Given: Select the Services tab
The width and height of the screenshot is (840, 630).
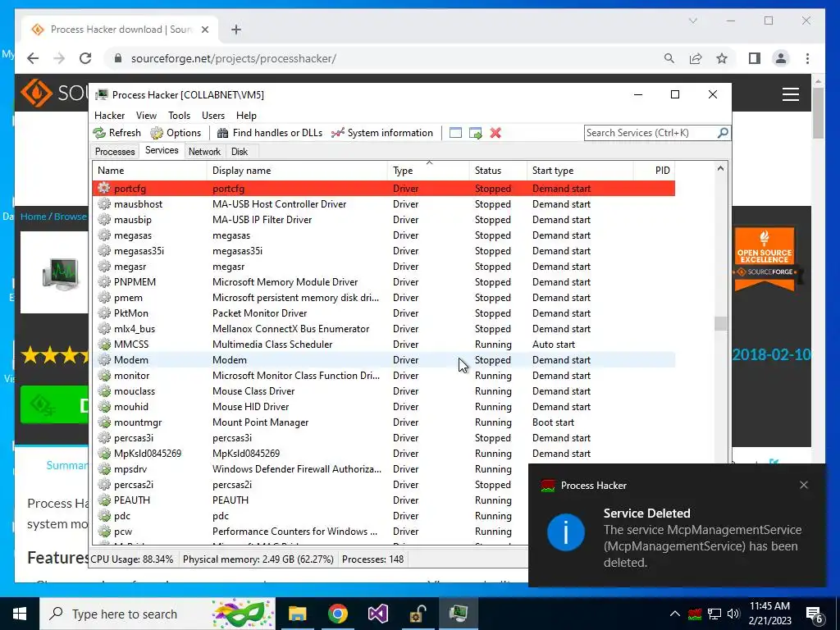Looking at the screenshot, I should (x=162, y=151).
